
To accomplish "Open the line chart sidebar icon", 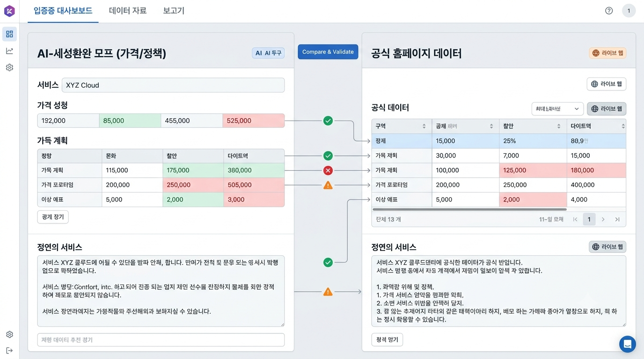I will (x=9, y=51).
